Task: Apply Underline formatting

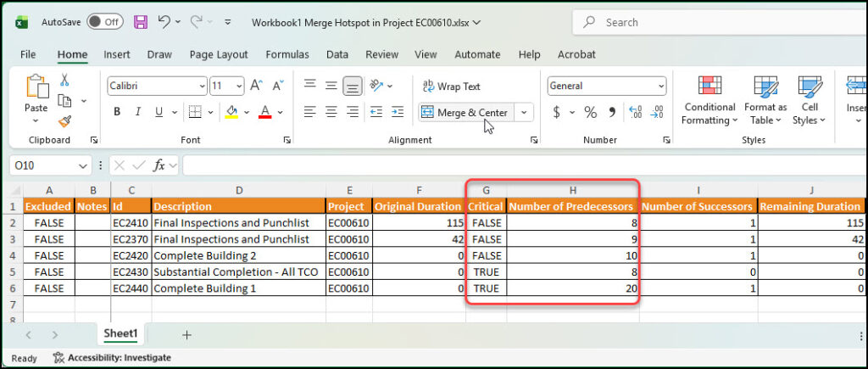Action: click(x=159, y=112)
